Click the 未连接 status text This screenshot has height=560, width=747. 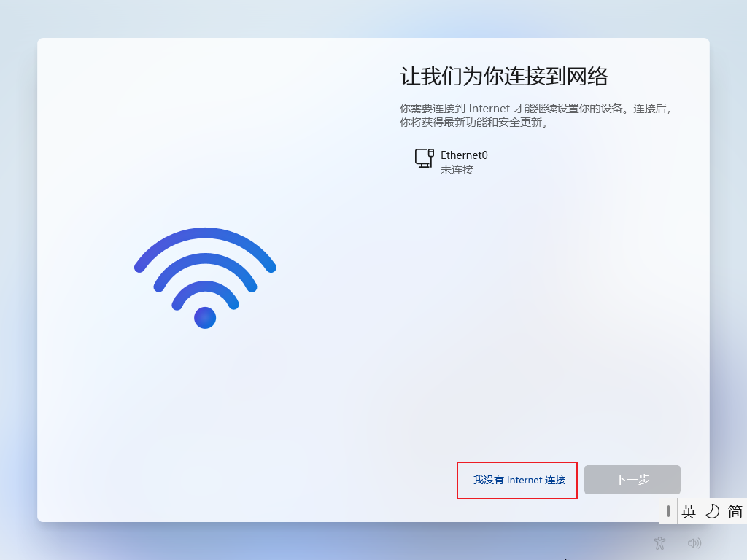click(457, 170)
